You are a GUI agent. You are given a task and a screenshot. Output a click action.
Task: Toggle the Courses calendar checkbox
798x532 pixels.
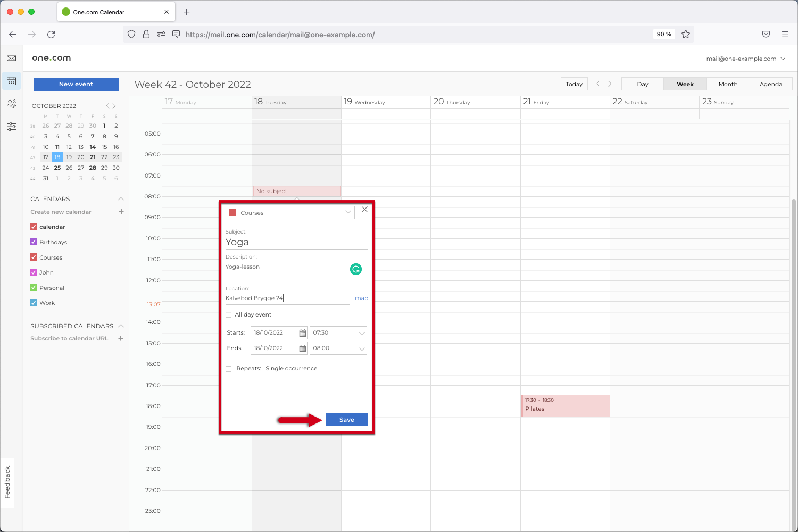[x=34, y=257]
